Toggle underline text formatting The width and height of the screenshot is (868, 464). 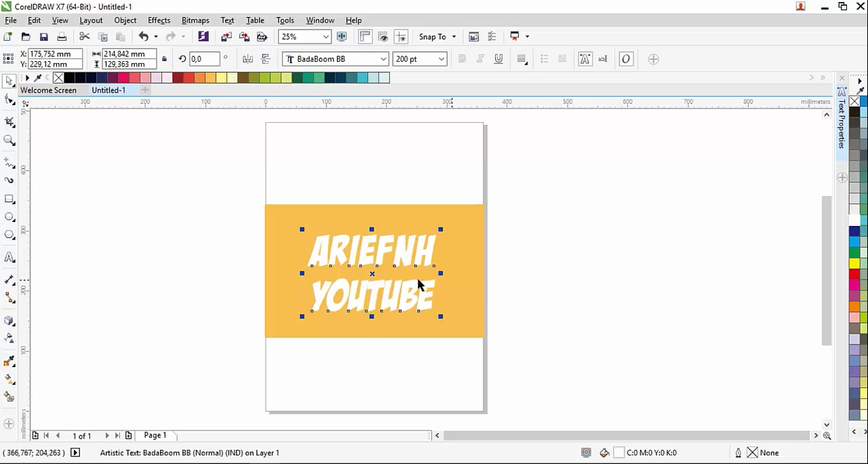coord(499,59)
